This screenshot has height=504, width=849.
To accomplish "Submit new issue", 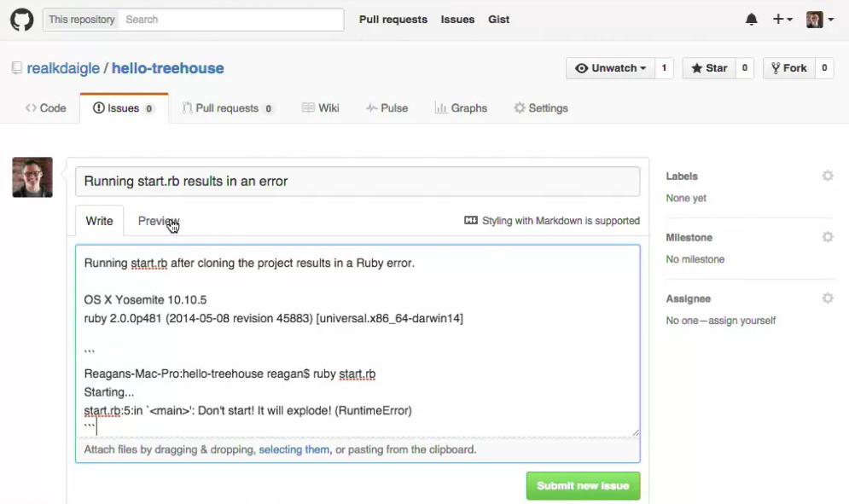I will pyautogui.click(x=583, y=485).
